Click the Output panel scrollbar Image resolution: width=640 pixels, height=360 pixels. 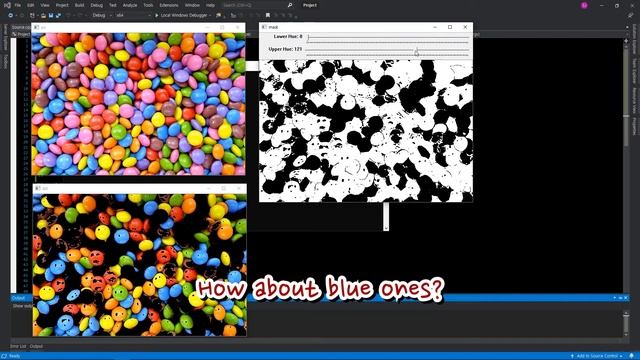[626, 323]
